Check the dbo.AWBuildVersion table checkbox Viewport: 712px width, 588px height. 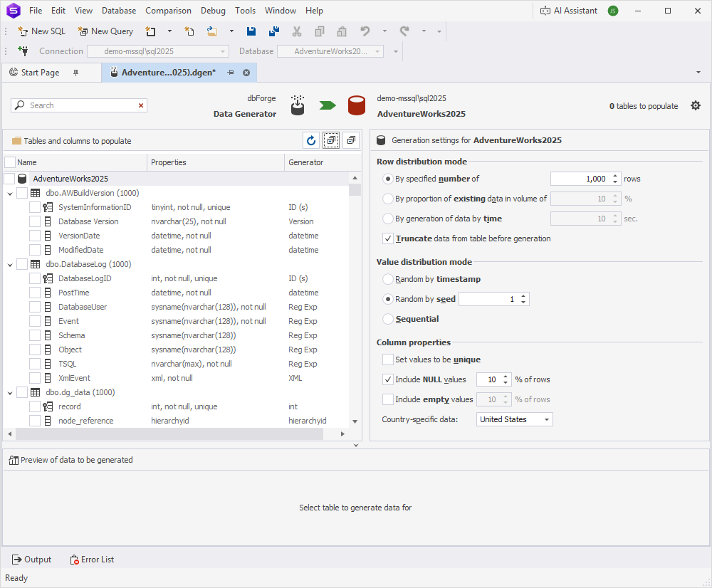click(22, 193)
